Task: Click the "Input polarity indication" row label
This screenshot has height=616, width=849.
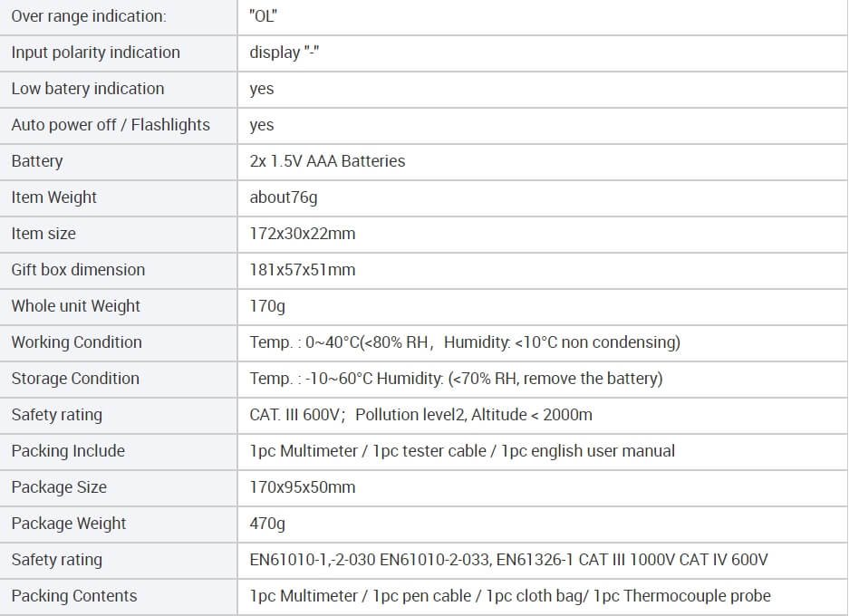Action: [96, 53]
